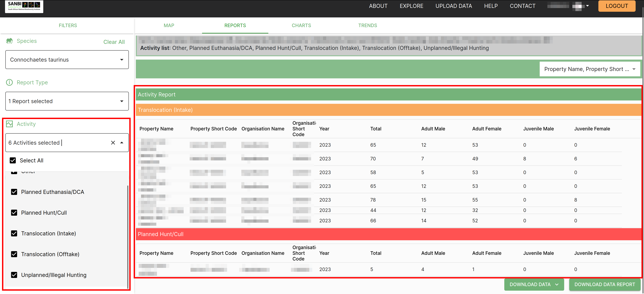This screenshot has height=294, width=644.
Task: Switch to the Charts tab
Action: [301, 25]
